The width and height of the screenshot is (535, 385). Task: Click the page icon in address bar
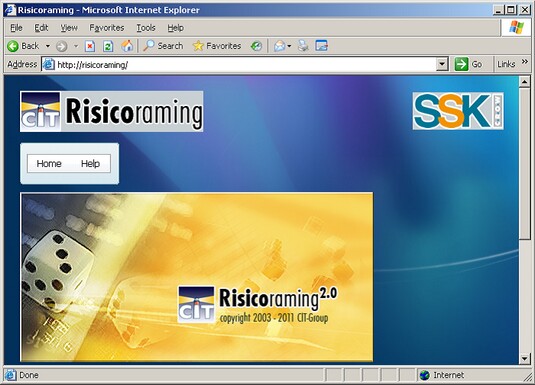[x=48, y=64]
